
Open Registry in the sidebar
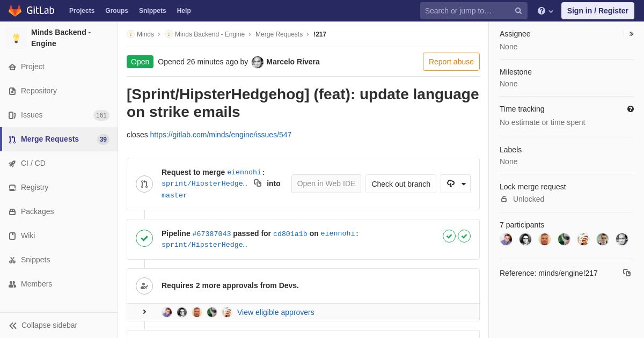(59, 187)
